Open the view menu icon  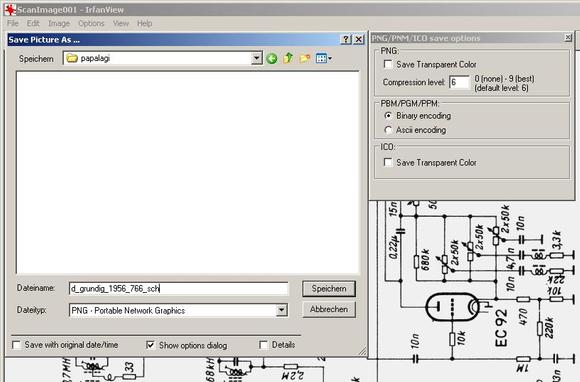point(324,58)
